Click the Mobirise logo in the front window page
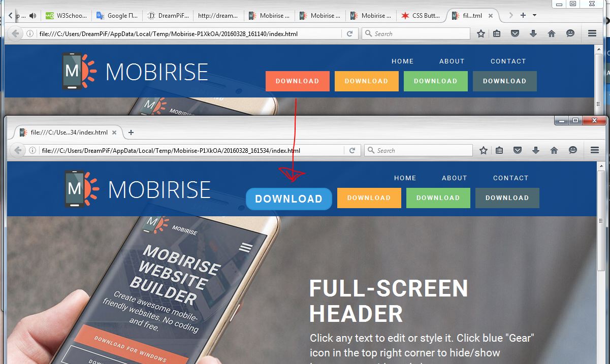The image size is (610, 364). coord(137,189)
